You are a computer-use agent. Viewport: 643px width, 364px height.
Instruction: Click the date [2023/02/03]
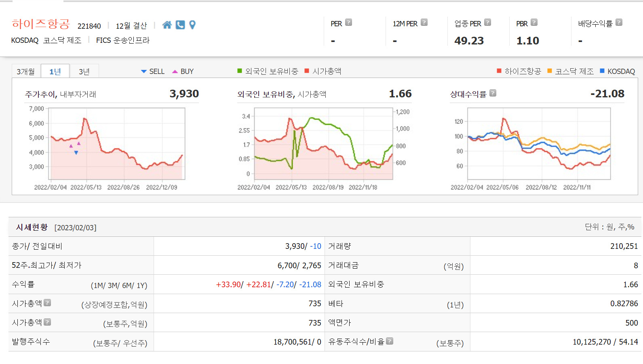[76, 228]
